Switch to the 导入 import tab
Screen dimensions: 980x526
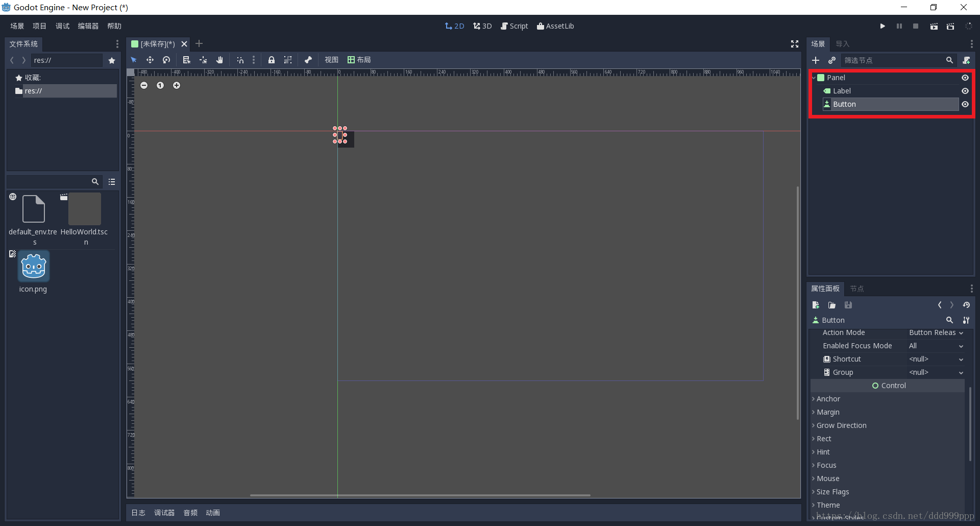point(842,44)
